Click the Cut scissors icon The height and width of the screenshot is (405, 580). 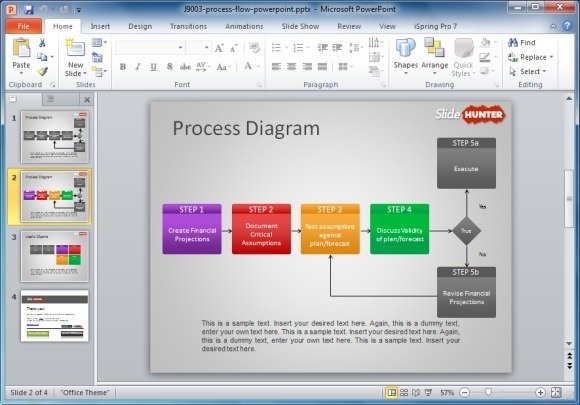[43, 43]
